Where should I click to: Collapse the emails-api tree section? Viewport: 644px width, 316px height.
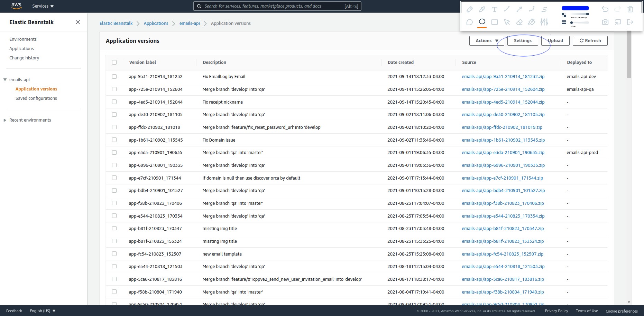coord(5,80)
